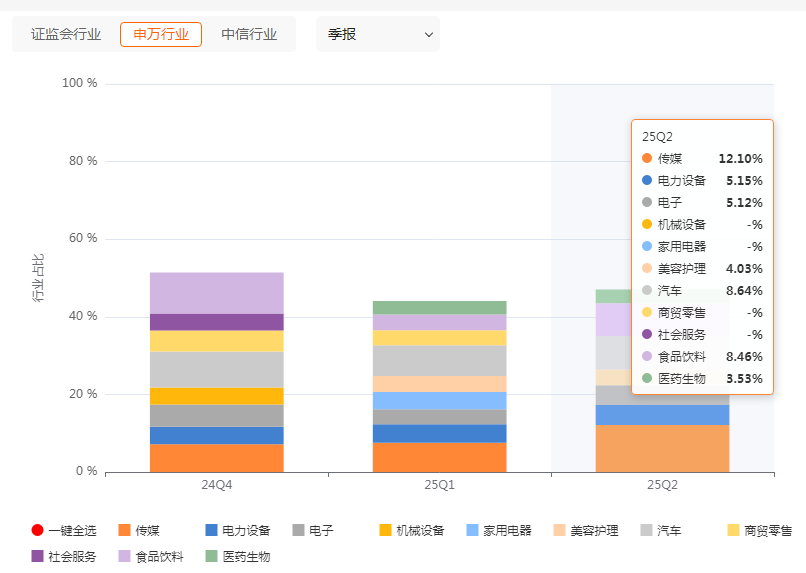This screenshot has height=573, width=806.
Task: Click the 24Q4 食品饮料 purple bar segment
Action: click(x=217, y=292)
